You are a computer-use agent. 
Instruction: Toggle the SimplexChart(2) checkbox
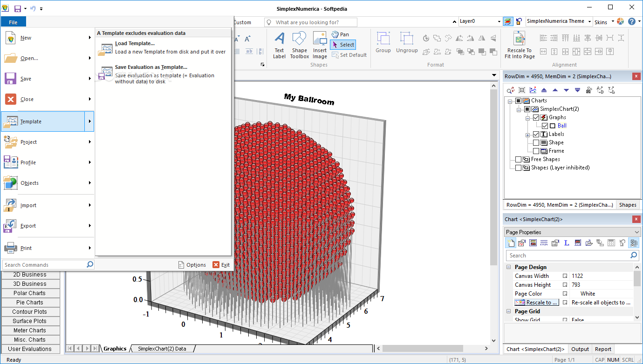[x=527, y=109]
